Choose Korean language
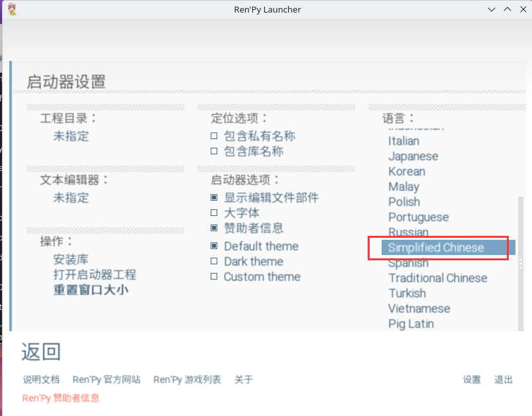This screenshot has width=532, height=416. [407, 172]
